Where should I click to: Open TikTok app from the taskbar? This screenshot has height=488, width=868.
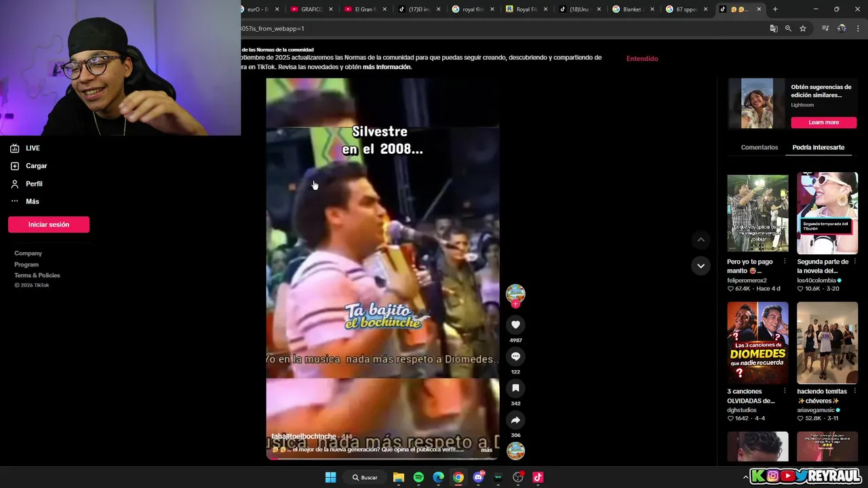pyautogui.click(x=538, y=477)
